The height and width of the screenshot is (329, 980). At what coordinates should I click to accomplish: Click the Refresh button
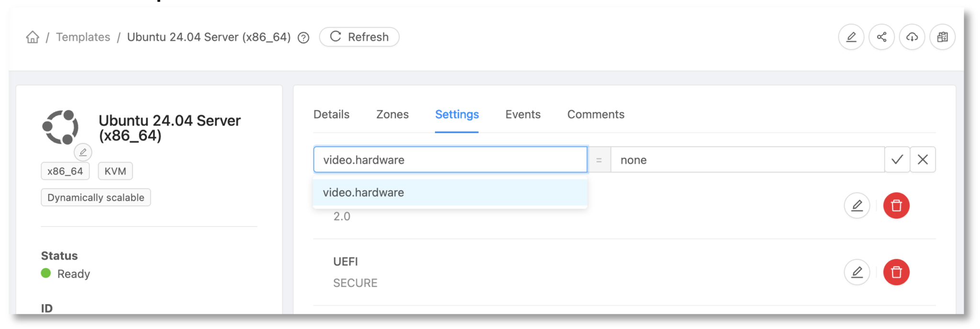pyautogui.click(x=359, y=37)
